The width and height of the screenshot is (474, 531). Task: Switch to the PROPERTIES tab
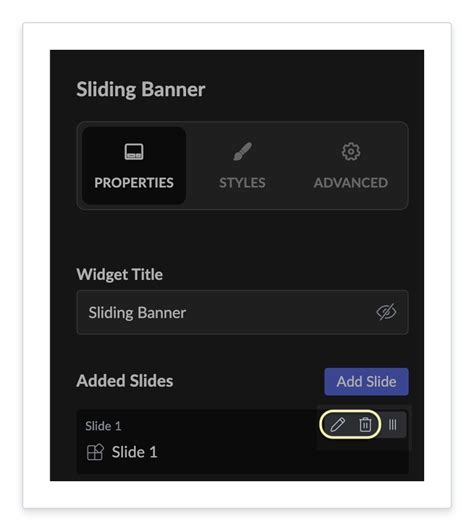pyautogui.click(x=134, y=166)
